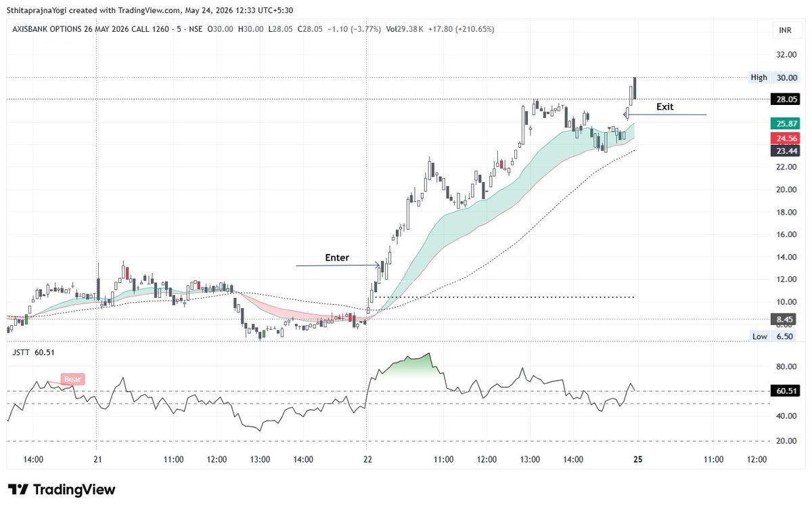The width and height of the screenshot is (812, 510).
Task: Click the TradingView logo
Action: click(61, 490)
